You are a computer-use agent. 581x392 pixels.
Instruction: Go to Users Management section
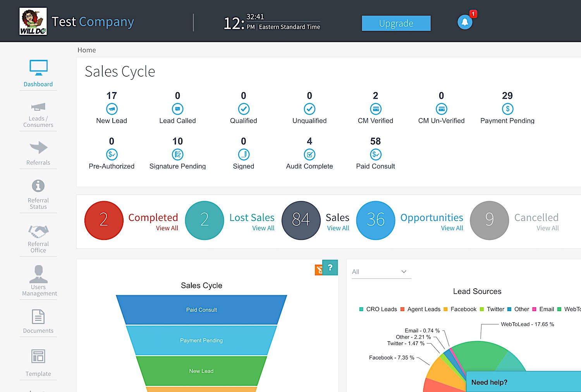point(38,281)
